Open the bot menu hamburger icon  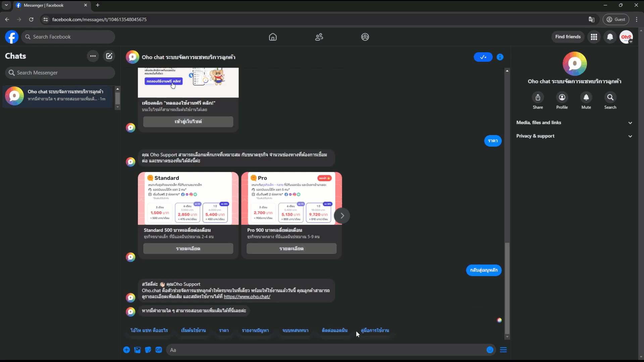click(503, 350)
